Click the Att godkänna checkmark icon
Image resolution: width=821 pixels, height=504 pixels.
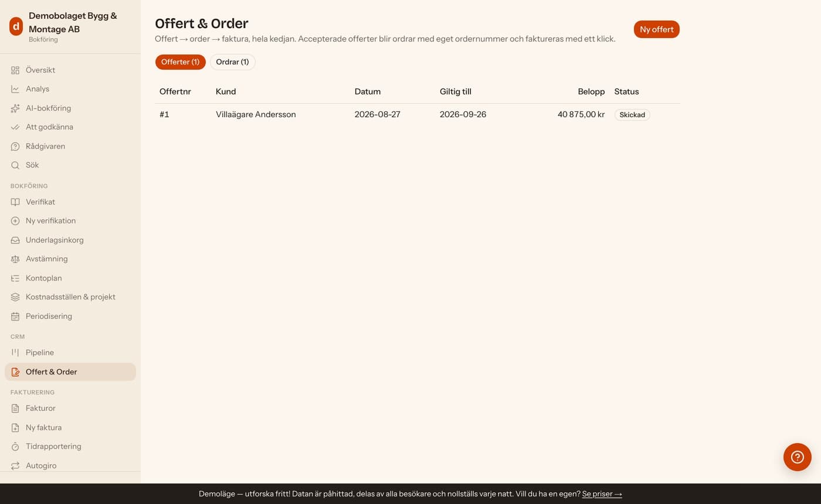15,127
